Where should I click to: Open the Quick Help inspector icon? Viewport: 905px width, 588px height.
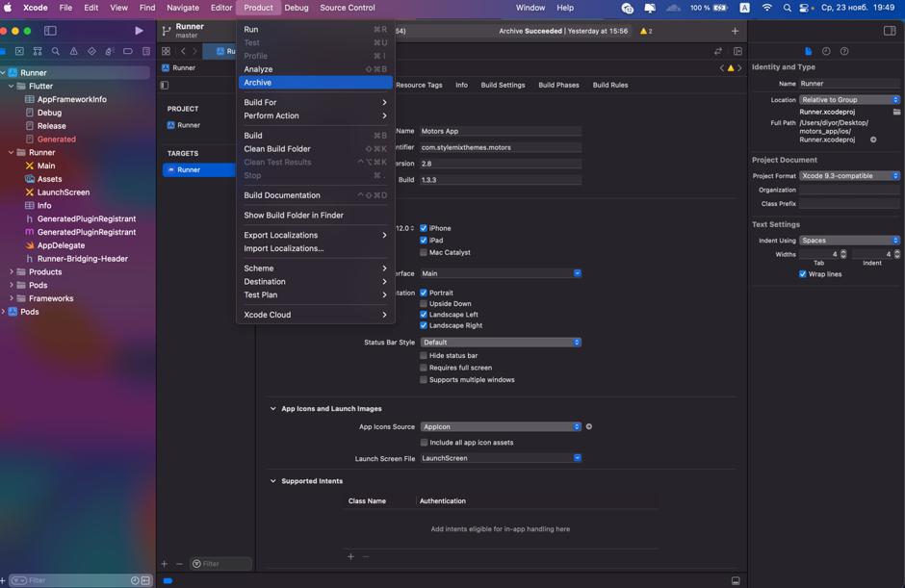844,51
